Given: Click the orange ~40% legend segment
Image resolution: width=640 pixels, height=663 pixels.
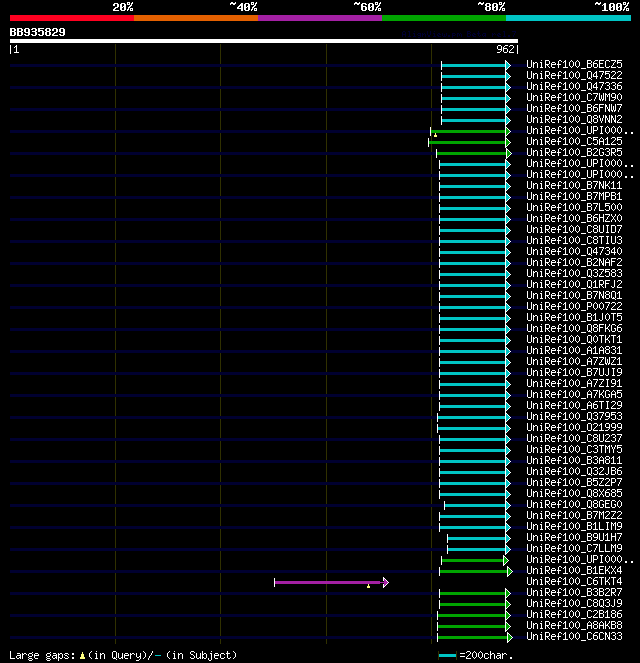Looking at the screenshot, I should [196, 18].
